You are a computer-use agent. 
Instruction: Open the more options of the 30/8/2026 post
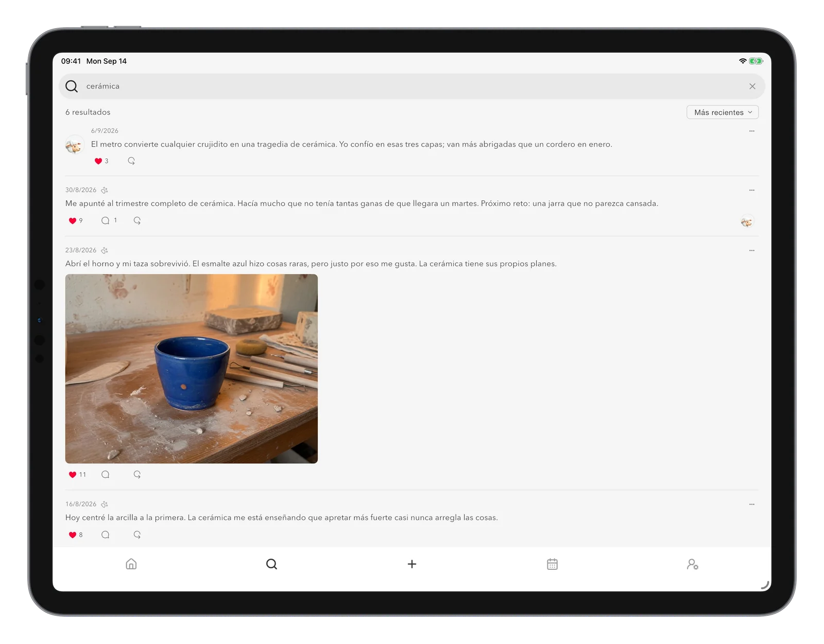[751, 190]
